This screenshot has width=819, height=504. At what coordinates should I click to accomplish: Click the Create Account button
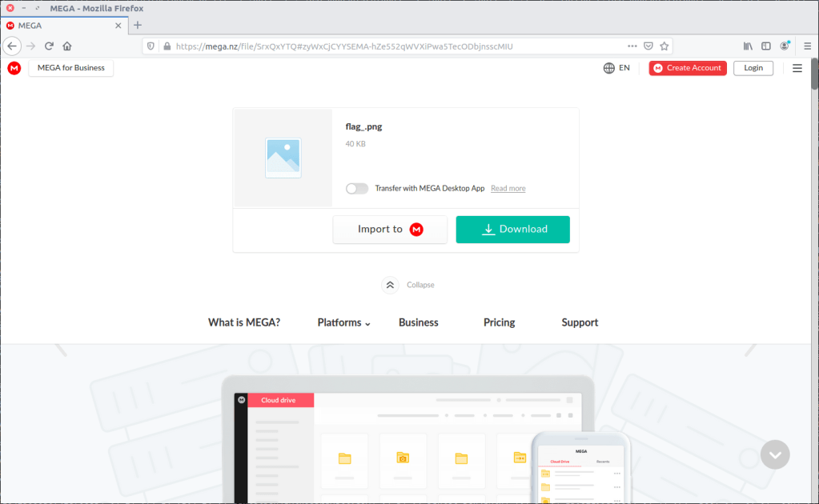coord(688,68)
